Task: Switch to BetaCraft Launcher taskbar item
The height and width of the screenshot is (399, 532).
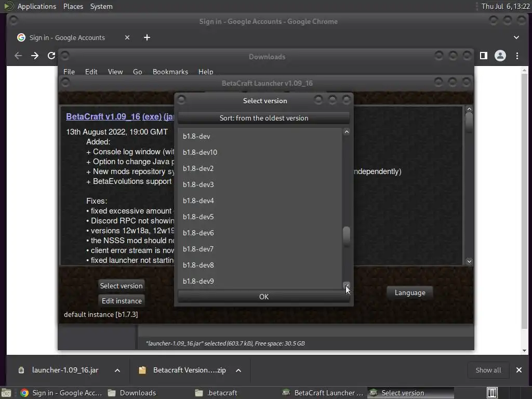Action: [x=323, y=393]
